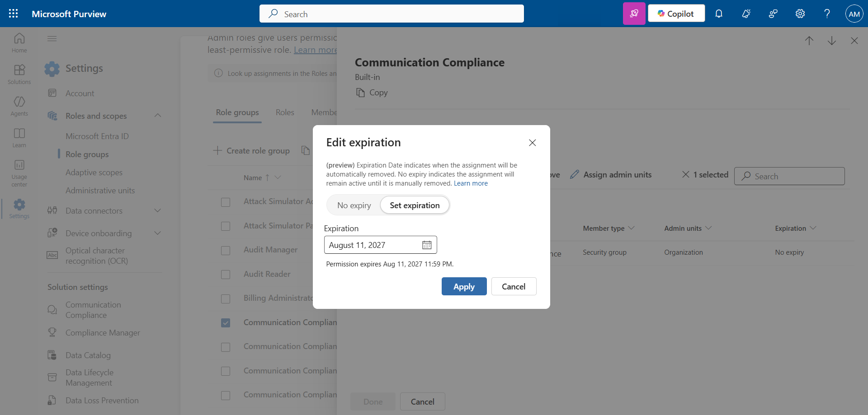Check the Audit Manager checkbox
868x415 pixels.
pyautogui.click(x=226, y=250)
